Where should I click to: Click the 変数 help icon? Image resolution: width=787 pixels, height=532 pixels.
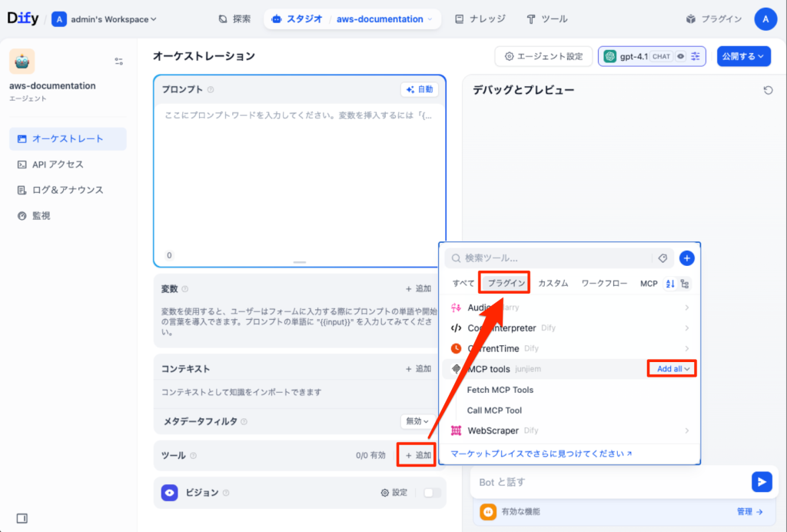coord(184,288)
